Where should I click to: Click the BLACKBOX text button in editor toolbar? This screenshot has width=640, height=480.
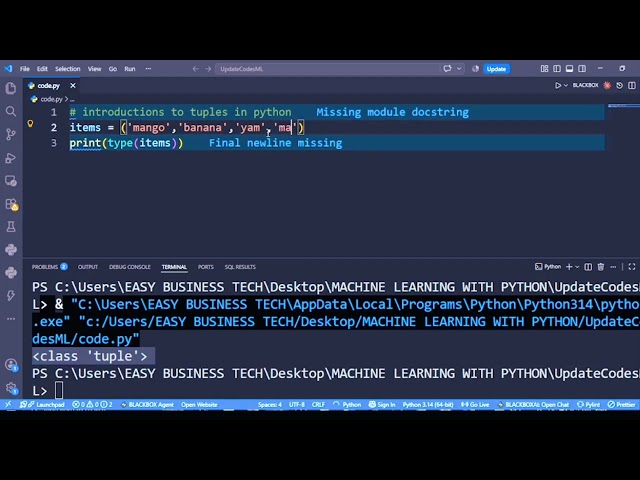[585, 85]
